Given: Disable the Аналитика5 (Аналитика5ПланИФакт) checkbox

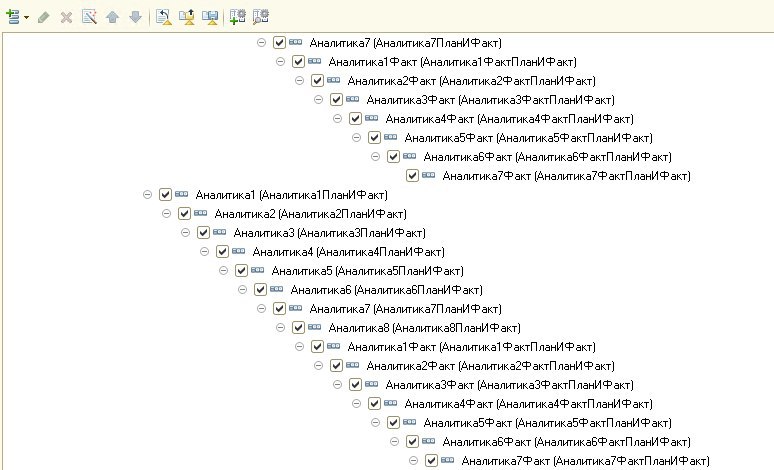Looking at the screenshot, I should tap(241, 271).
